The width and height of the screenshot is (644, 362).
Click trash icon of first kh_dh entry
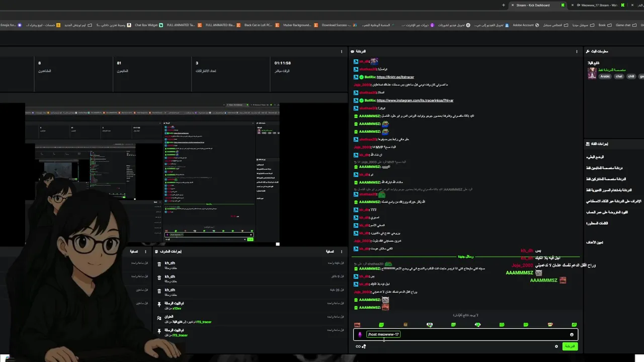point(159,264)
